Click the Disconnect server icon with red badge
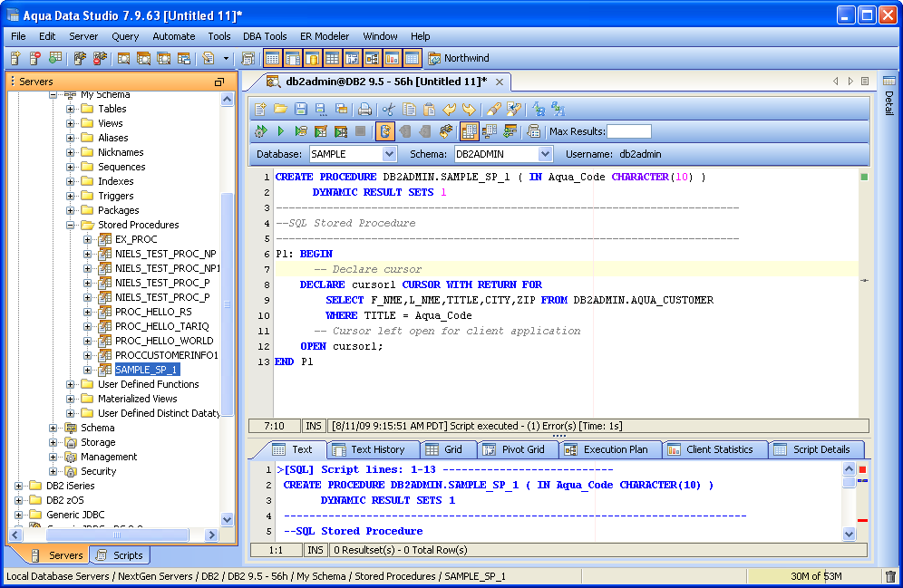Screen dimensions: 903x588 click(x=101, y=58)
